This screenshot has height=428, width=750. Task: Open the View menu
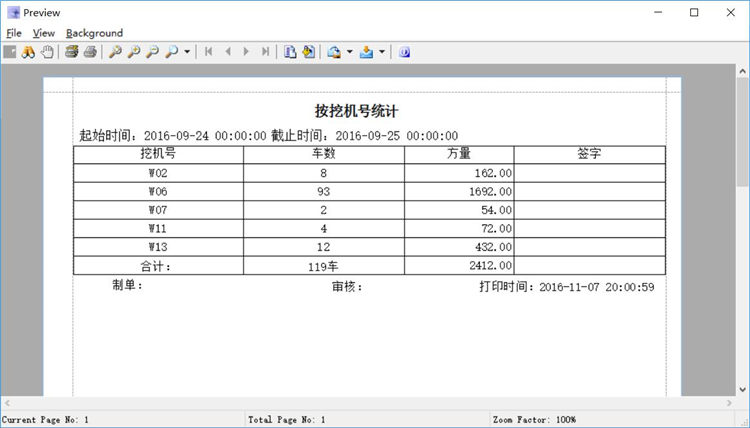click(43, 33)
